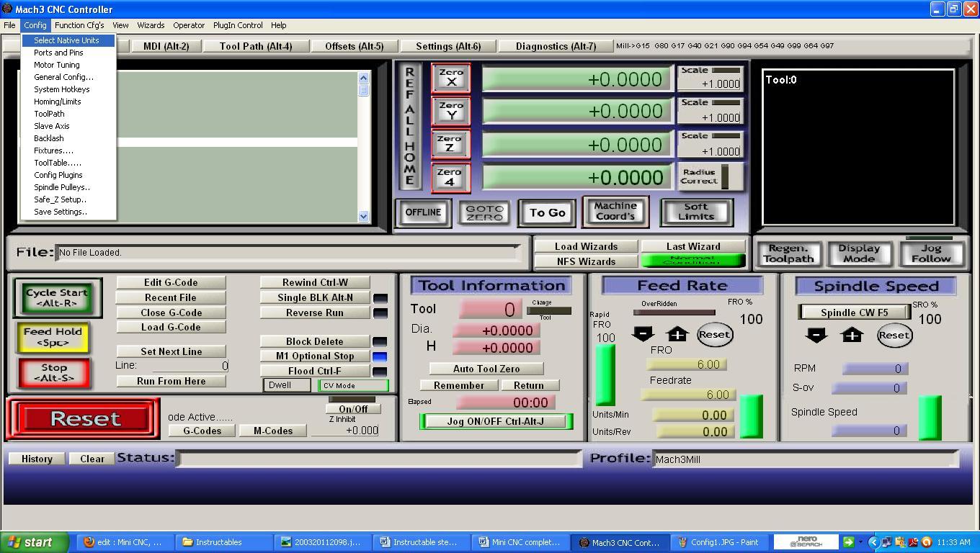Click the Feed Hold Spc button

[x=53, y=337]
